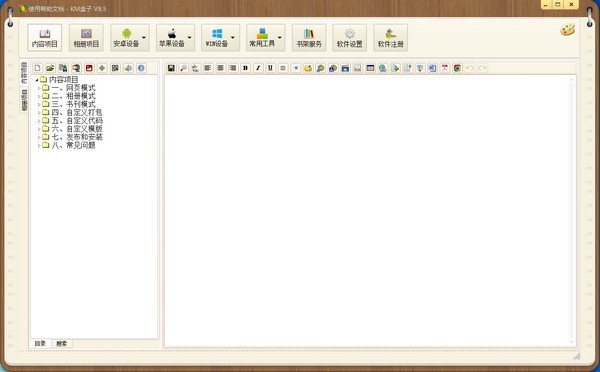Click the landscape picture icon in editor toolbar
The height and width of the screenshot is (372, 600).
point(357,68)
